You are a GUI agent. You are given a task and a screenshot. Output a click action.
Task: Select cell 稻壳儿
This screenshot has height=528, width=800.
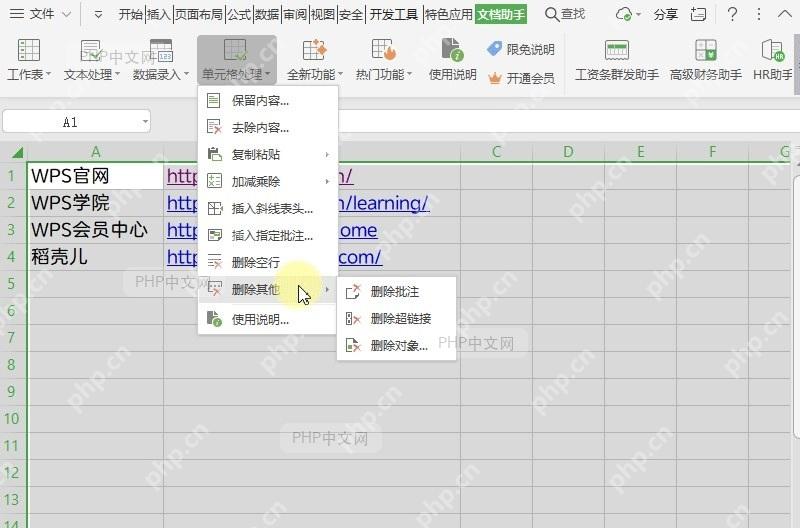95,257
